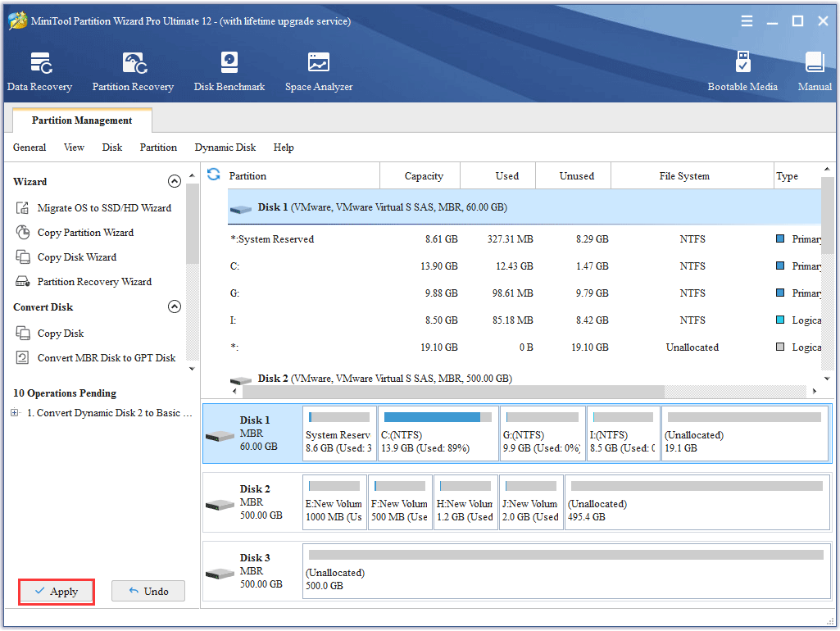Select the C: partition row in the list
This screenshot has height=631, width=840.
click(x=524, y=266)
